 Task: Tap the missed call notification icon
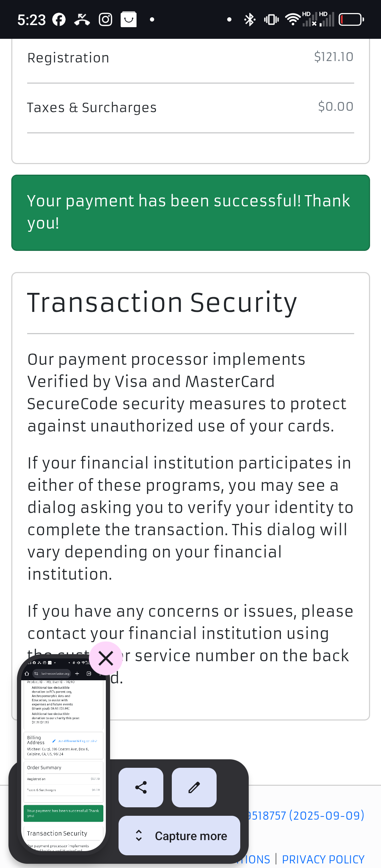(x=82, y=19)
